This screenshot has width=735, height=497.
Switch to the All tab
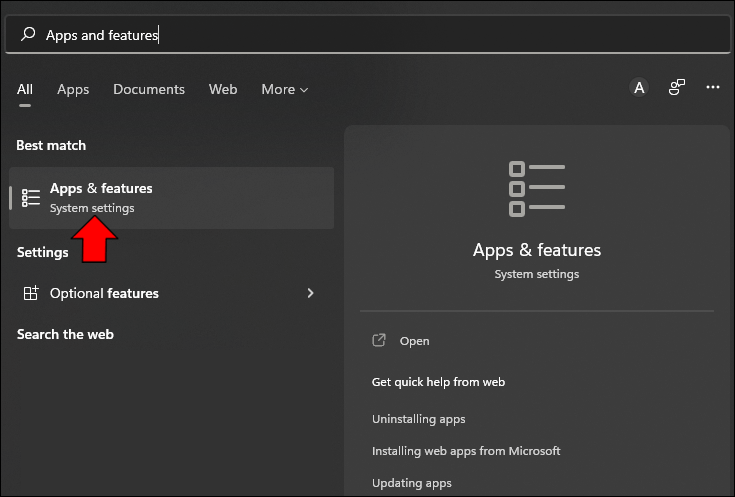click(x=25, y=89)
